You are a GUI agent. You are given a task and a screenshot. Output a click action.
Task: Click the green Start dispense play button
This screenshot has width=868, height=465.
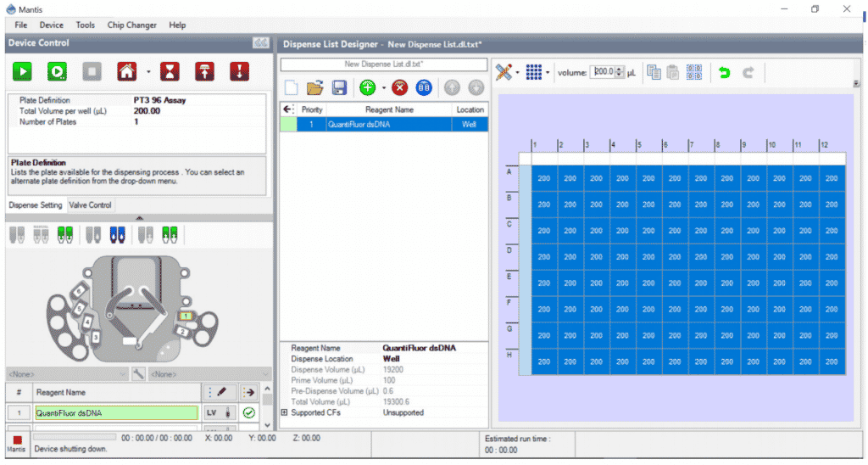click(22, 72)
